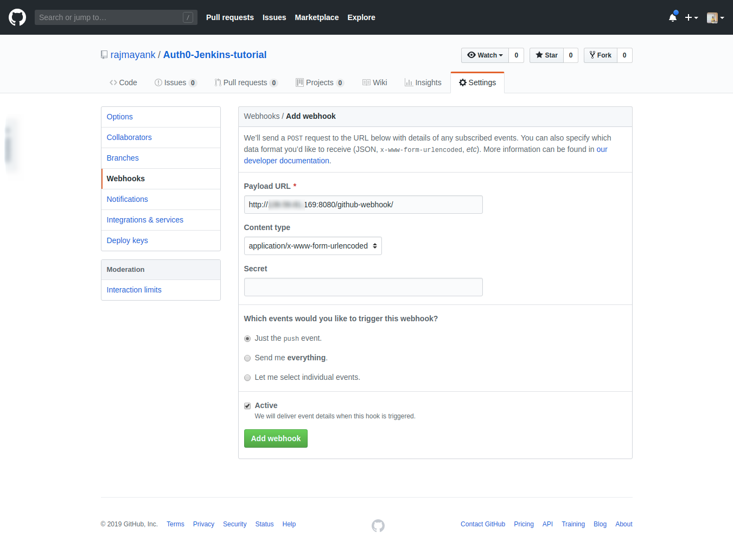Click the Payload URL input field
Viewport: 733px width, 560px height.
(x=364, y=205)
